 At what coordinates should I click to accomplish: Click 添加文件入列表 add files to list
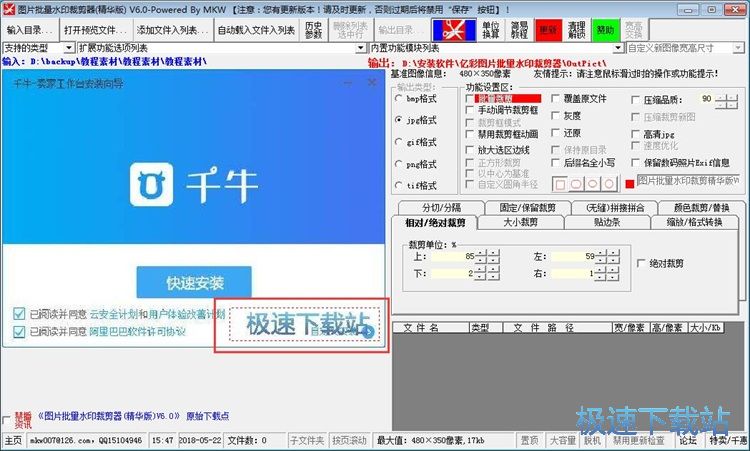click(172, 30)
